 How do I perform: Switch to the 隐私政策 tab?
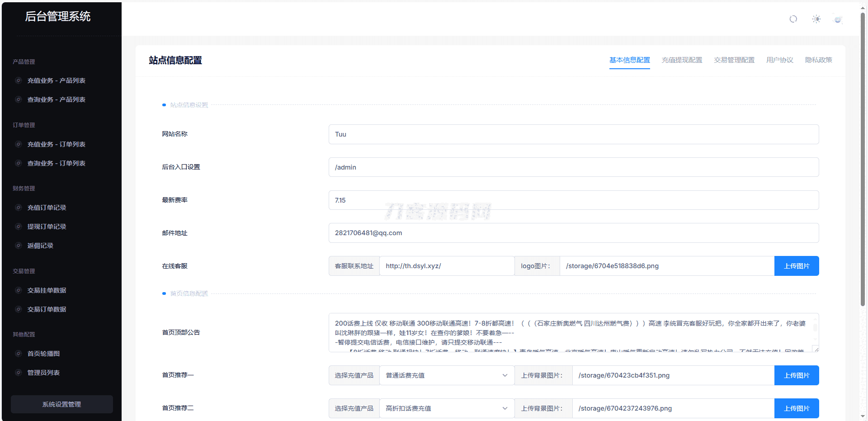[818, 60]
